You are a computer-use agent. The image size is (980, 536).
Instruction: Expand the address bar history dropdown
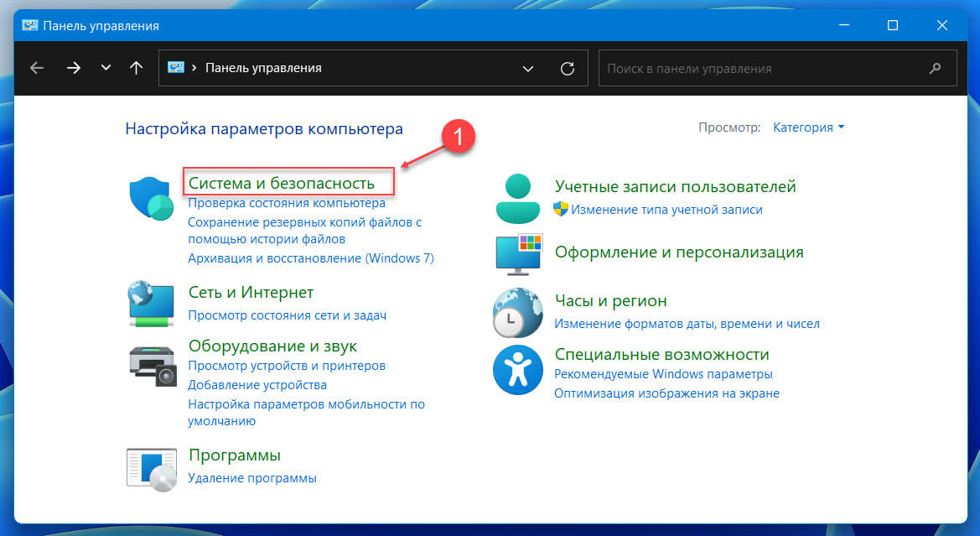(528, 69)
